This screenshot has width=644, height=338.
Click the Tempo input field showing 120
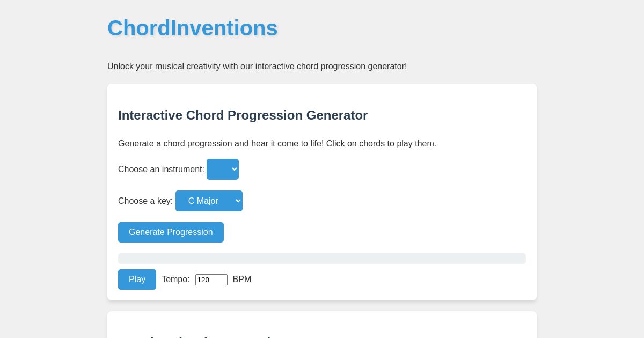(211, 280)
